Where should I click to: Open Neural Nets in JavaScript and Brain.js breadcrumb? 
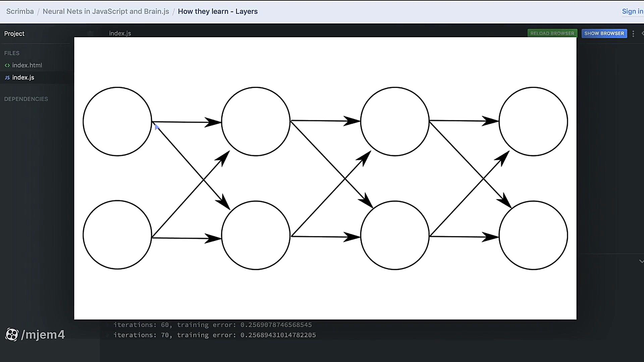[106, 11]
